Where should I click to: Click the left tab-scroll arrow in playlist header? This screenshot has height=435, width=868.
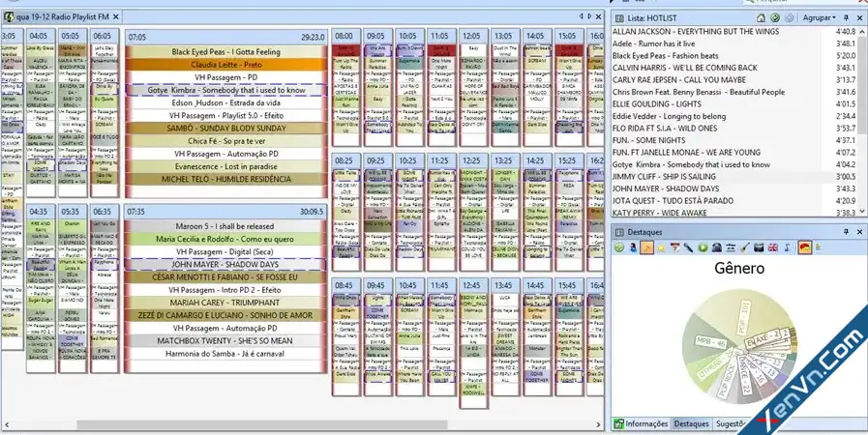(x=582, y=16)
